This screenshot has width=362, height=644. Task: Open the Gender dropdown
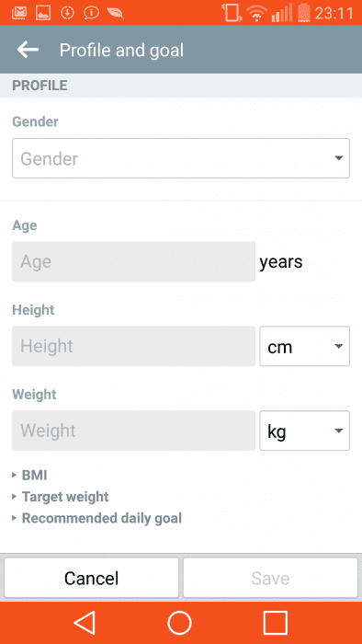point(181,158)
